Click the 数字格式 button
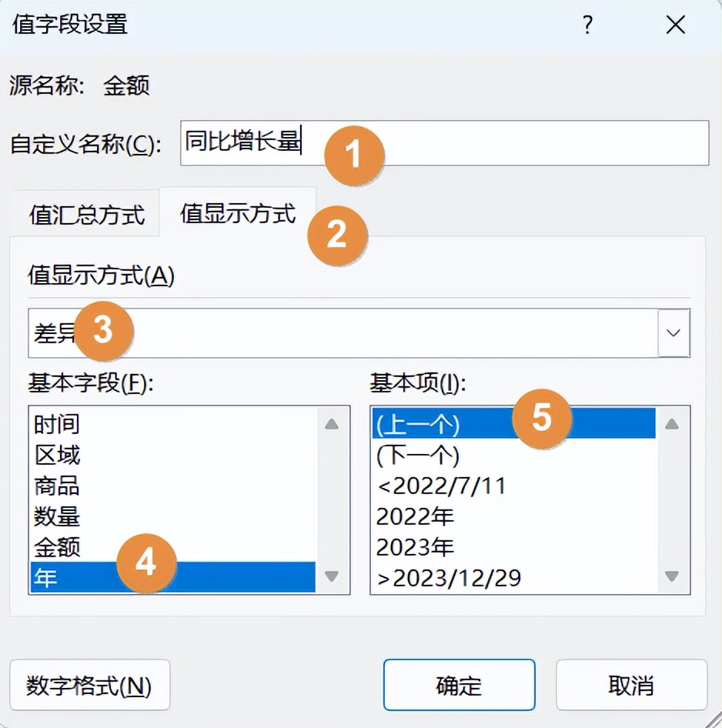This screenshot has width=722, height=728. tap(90, 685)
